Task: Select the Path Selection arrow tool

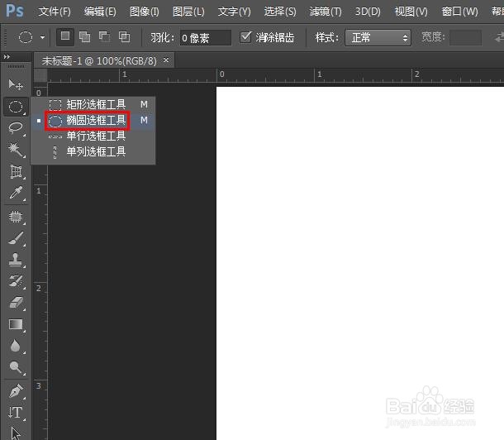Action: point(16,433)
